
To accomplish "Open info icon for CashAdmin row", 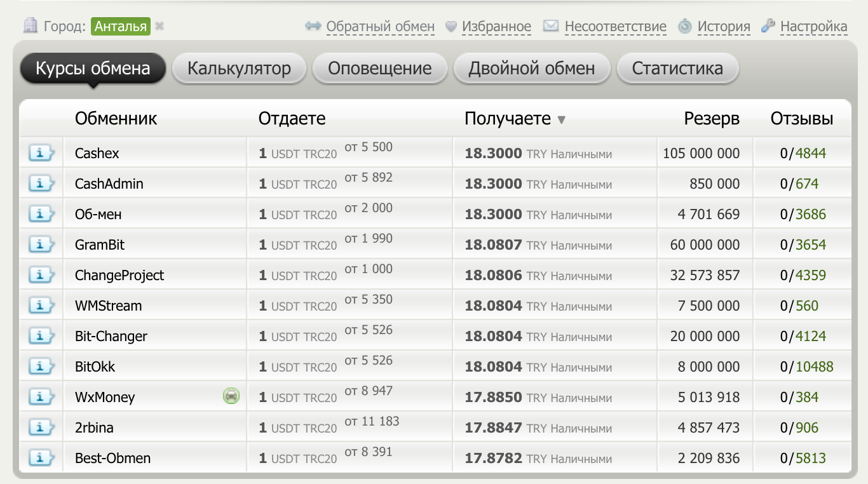I will click(x=41, y=183).
